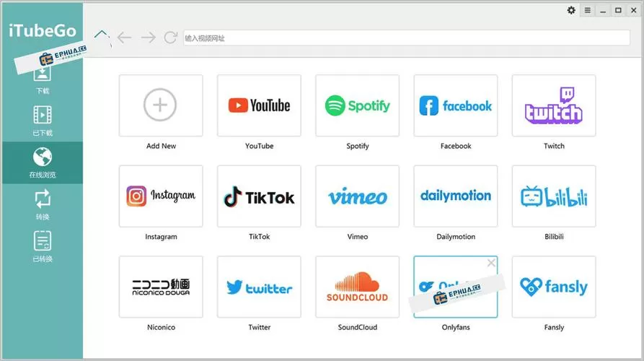The image size is (644, 361).
Task: Open the YouTube site tile
Action: click(259, 105)
